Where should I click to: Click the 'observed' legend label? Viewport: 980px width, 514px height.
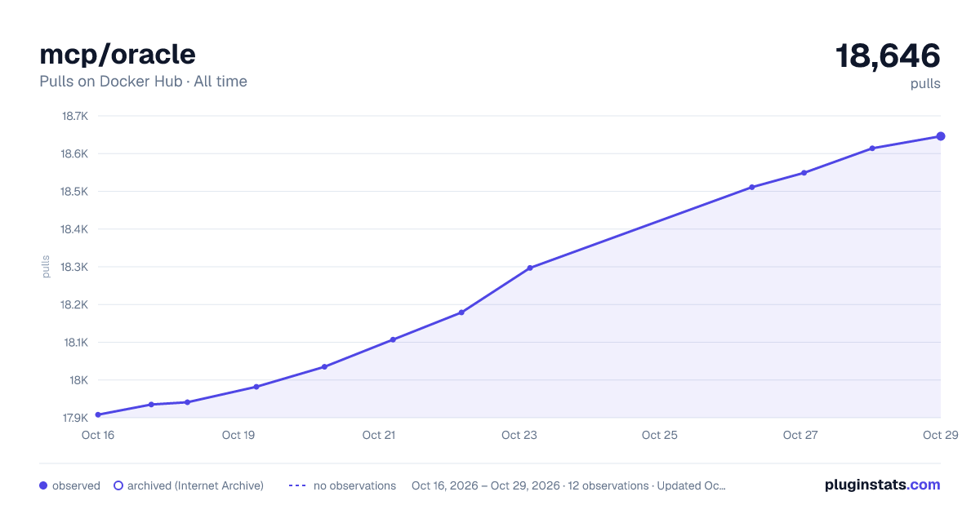tap(76, 485)
